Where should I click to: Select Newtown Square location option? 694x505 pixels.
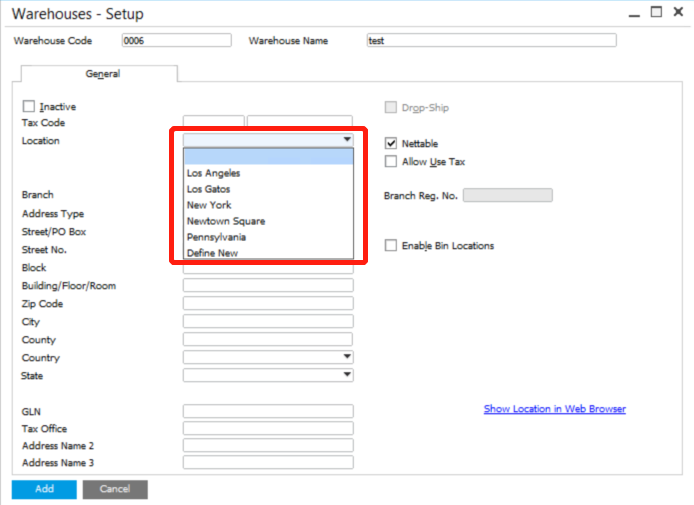[x=225, y=221]
